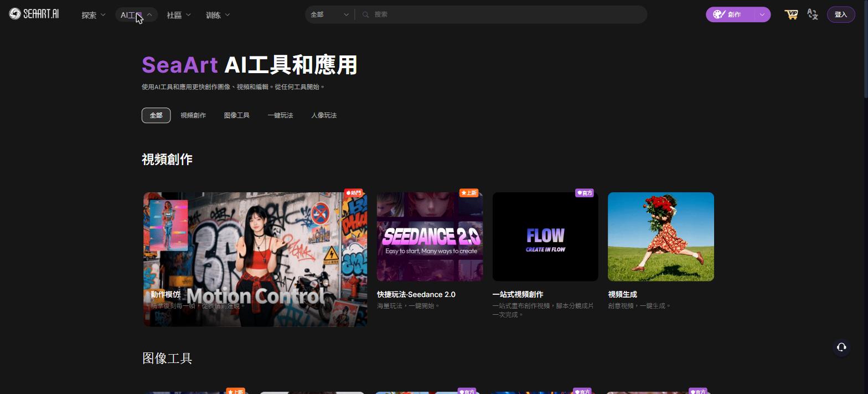Click the 視頻創作 section heading

[x=167, y=160]
